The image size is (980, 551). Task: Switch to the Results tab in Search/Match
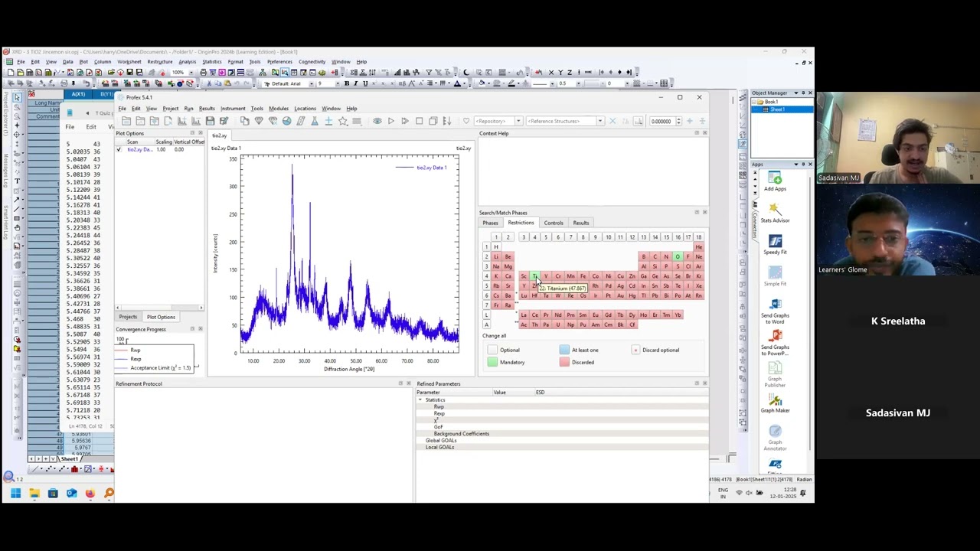[x=581, y=223]
